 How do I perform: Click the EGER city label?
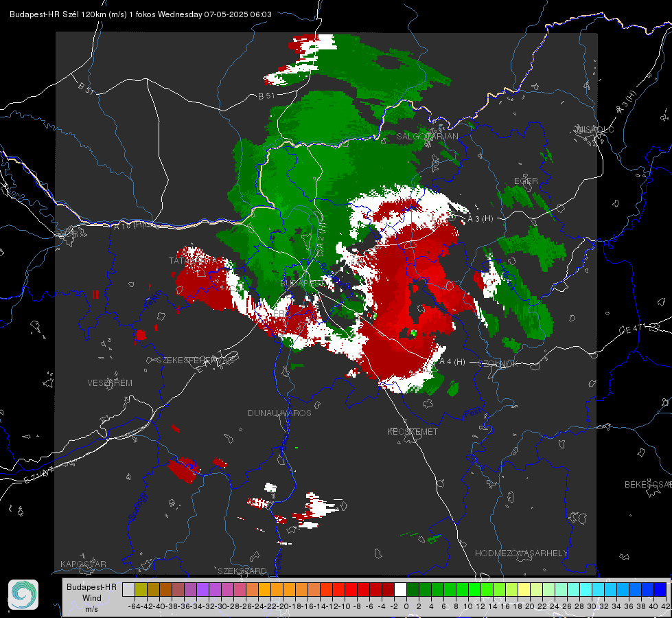click(526, 181)
